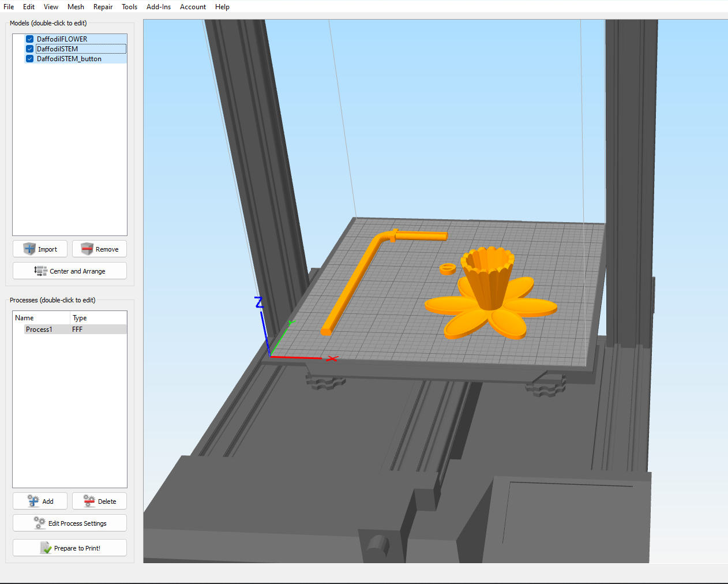Click the Edit Process Settings gear icon

click(39, 523)
